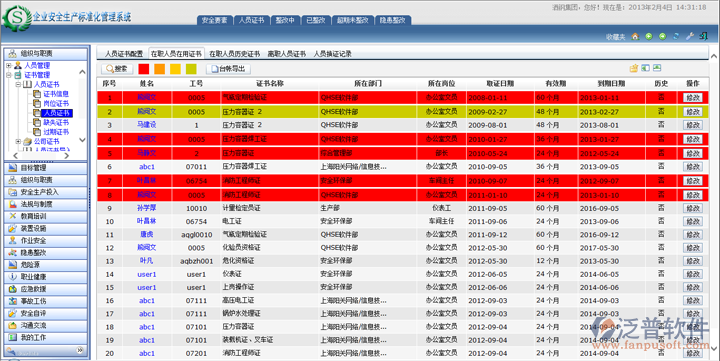720x361 pixels.
Task: Open the wrench settings icon
Action: coord(689,36)
